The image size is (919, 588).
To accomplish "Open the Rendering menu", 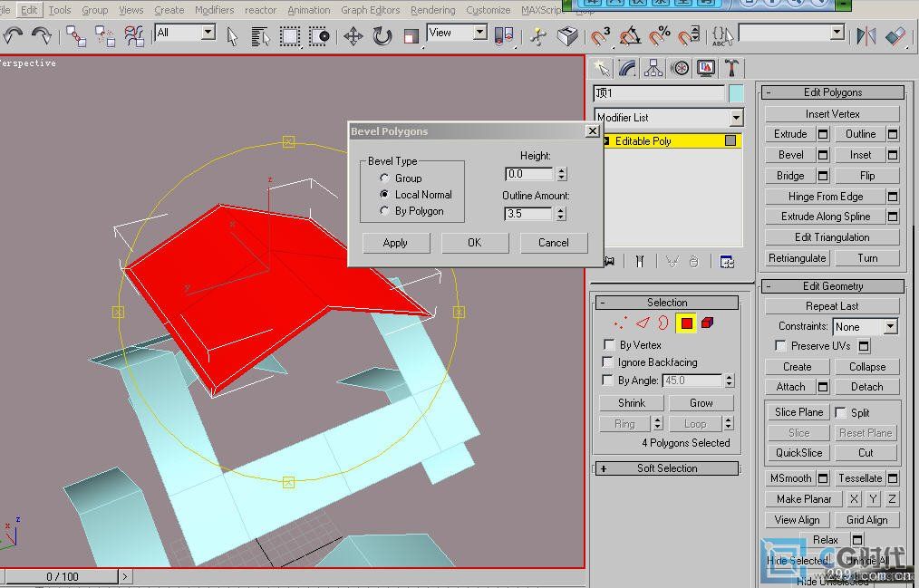I will click(x=432, y=10).
